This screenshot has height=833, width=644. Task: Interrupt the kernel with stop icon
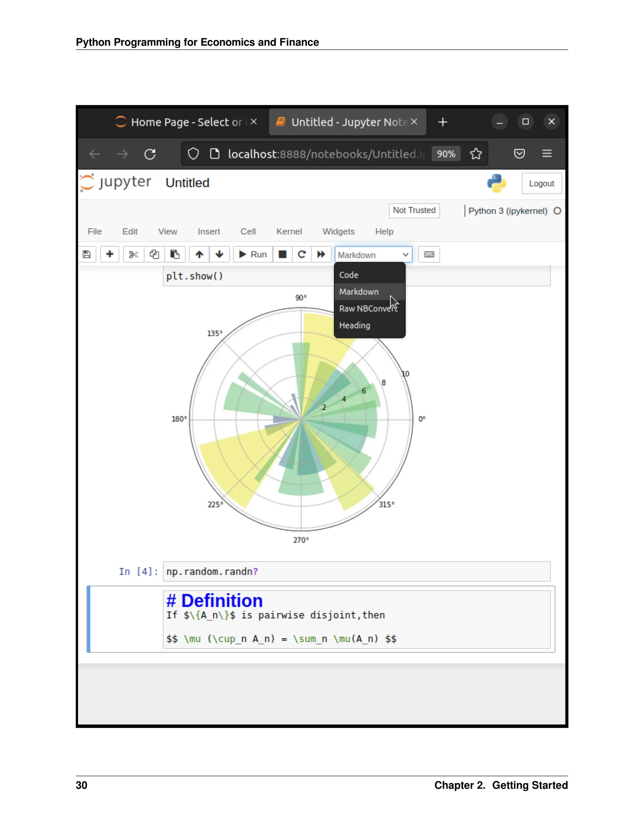pyautogui.click(x=282, y=254)
